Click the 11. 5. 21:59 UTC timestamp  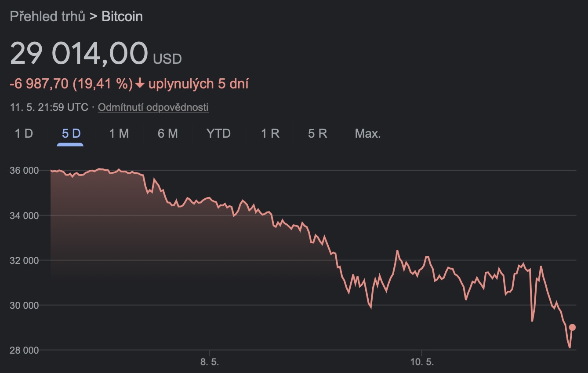click(49, 107)
